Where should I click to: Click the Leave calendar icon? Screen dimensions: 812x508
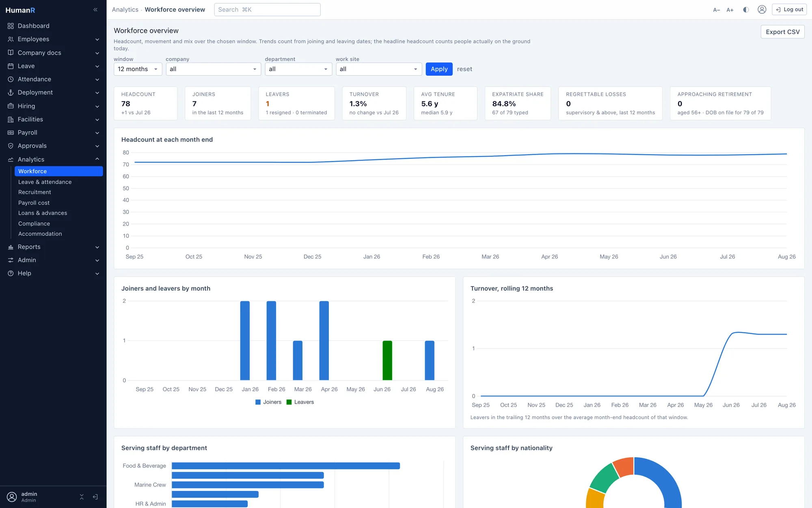(x=11, y=66)
